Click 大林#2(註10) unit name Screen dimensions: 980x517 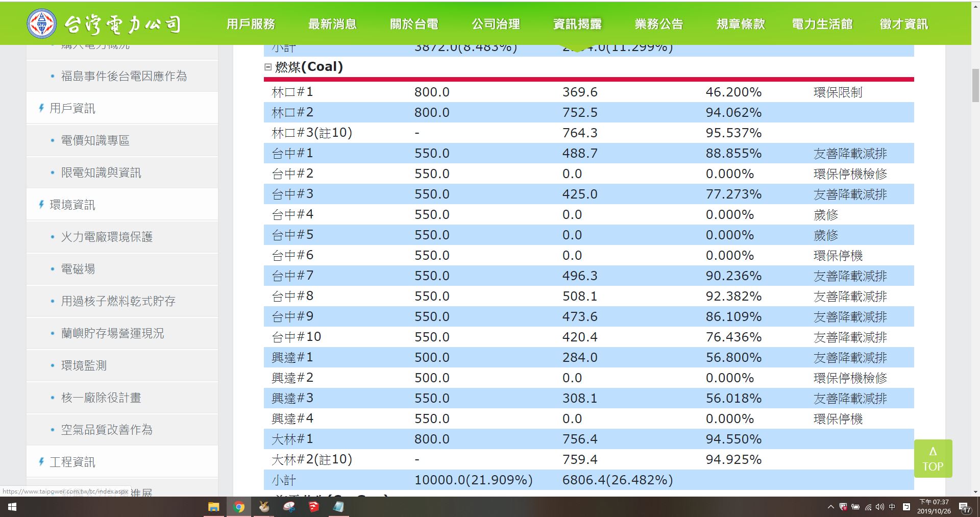point(312,459)
